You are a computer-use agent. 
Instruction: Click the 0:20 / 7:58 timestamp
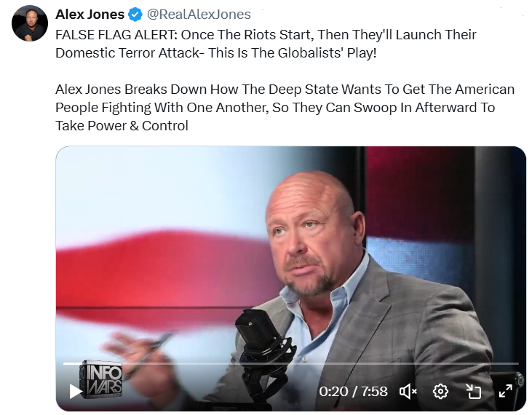click(x=353, y=392)
